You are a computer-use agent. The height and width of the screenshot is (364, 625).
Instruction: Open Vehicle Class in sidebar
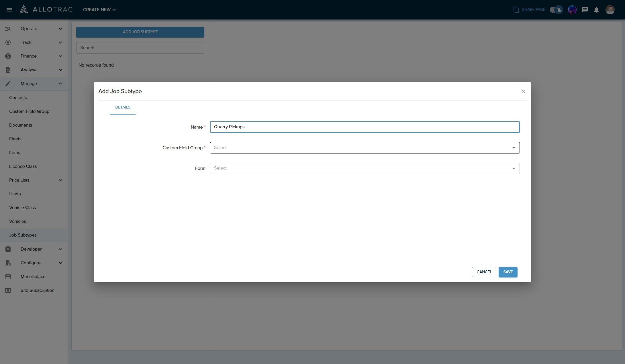pyautogui.click(x=23, y=208)
